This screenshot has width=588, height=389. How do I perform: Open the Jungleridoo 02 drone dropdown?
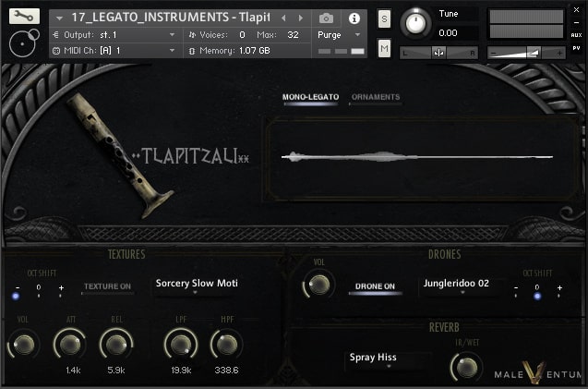tap(462, 285)
